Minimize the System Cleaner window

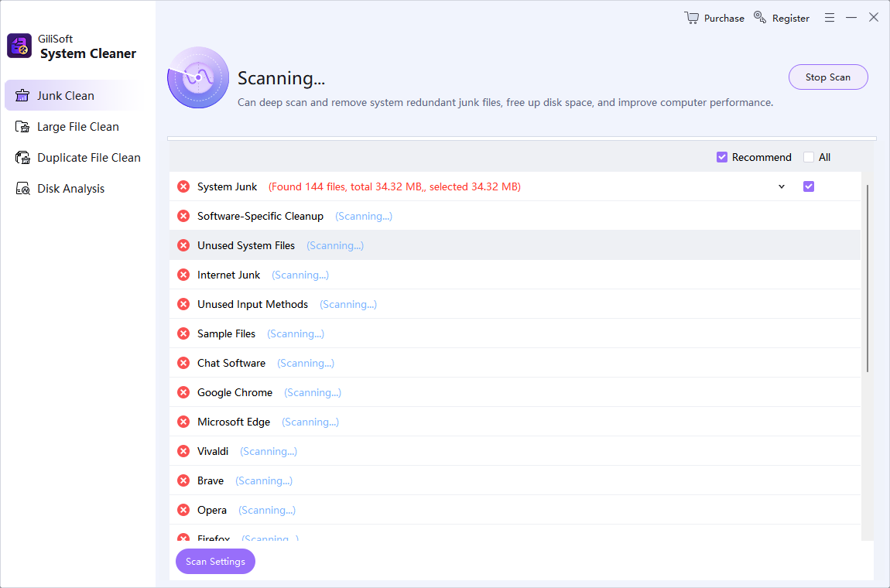pyautogui.click(x=851, y=18)
